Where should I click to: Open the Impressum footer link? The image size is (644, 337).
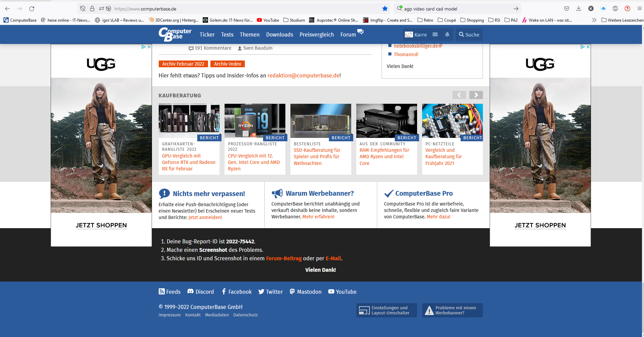coord(170,315)
